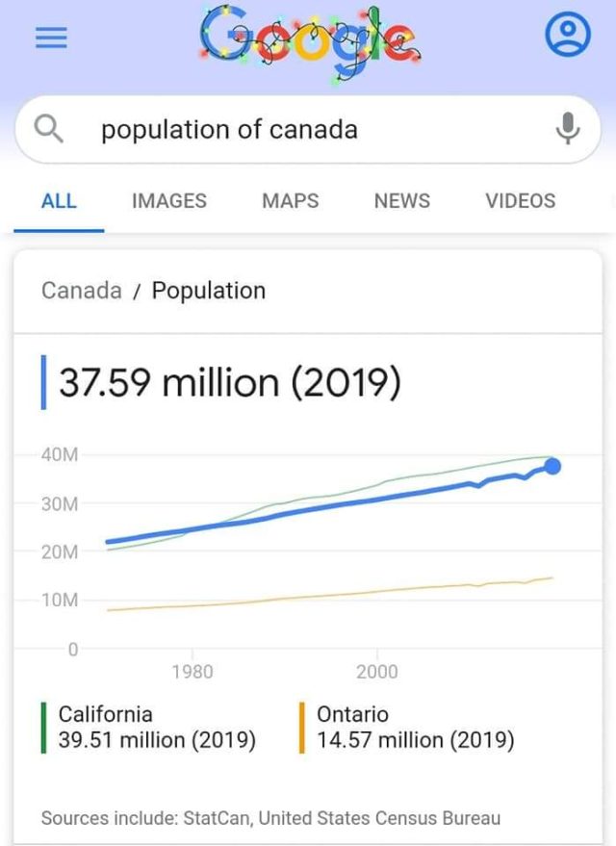Go to the NEWS tab
This screenshot has height=846, width=616.
[401, 201]
